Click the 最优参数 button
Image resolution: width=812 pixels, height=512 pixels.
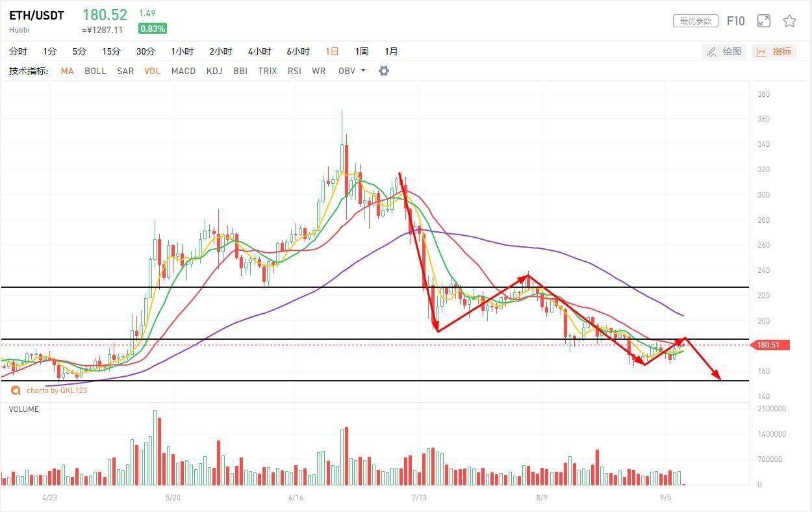[696, 21]
